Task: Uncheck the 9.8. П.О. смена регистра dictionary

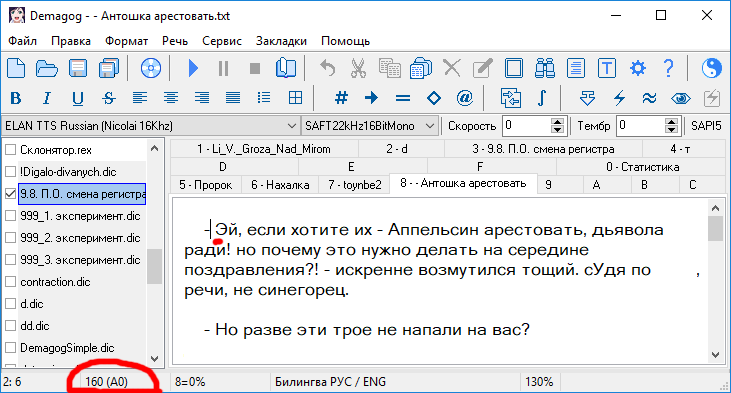Action: coord(10,193)
